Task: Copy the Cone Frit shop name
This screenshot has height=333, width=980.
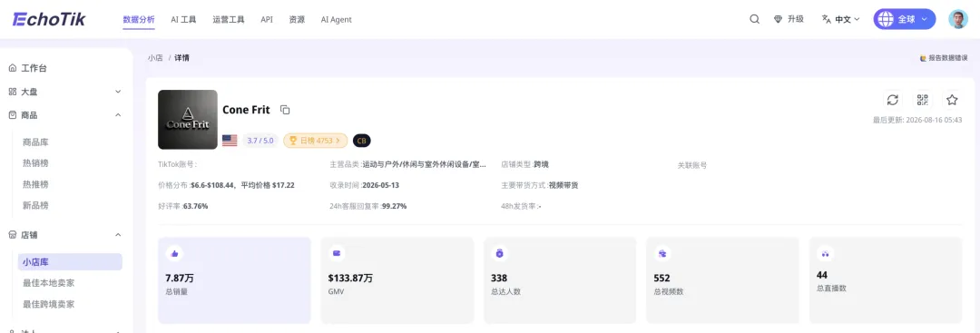Action: 285,110
